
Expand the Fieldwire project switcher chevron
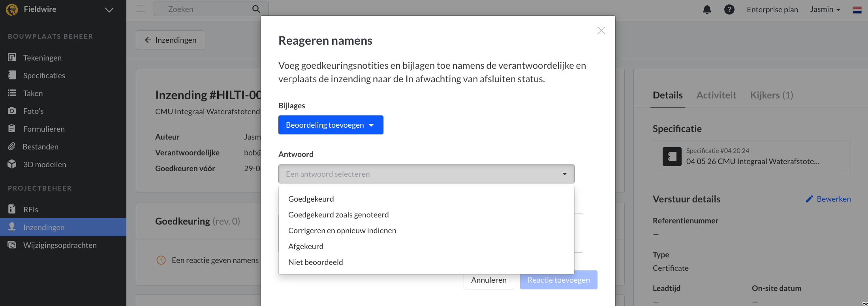click(109, 10)
